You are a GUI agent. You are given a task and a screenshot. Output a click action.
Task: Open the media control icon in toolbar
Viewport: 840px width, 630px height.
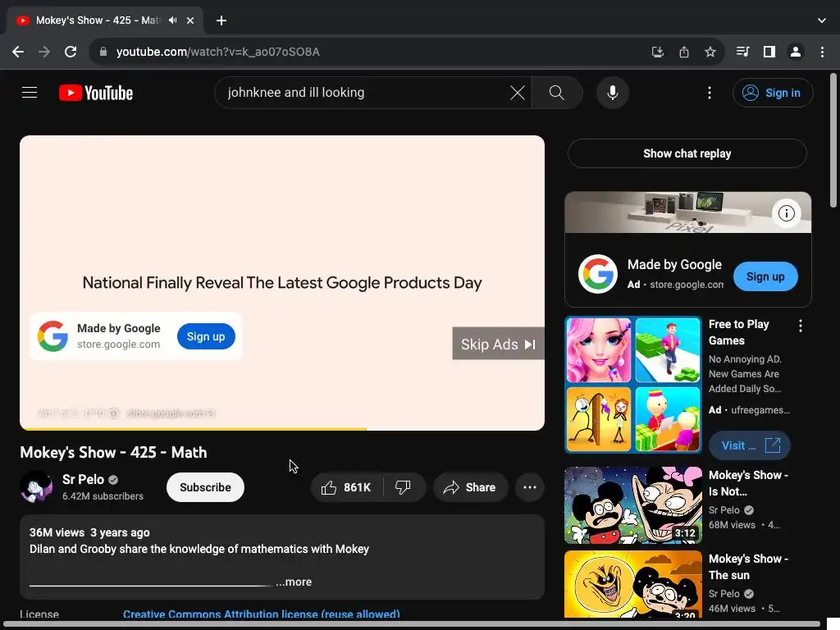[x=743, y=52]
